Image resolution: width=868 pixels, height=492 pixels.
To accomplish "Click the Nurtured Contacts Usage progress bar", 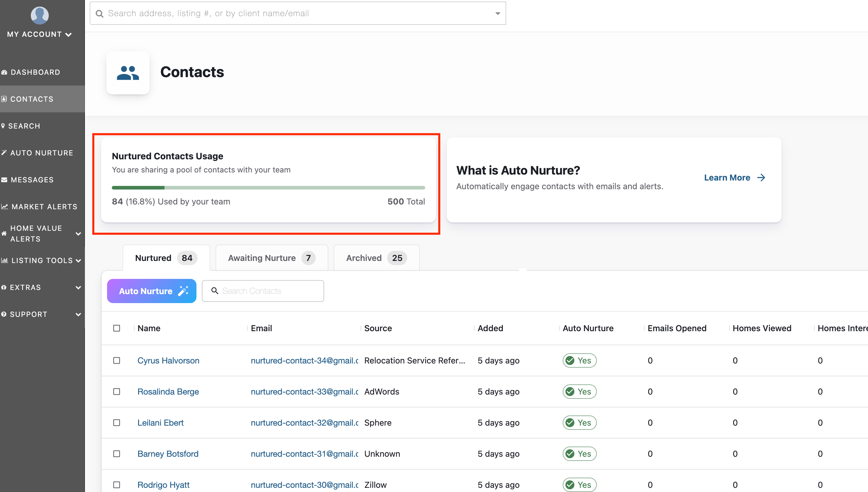I will pyautogui.click(x=269, y=187).
